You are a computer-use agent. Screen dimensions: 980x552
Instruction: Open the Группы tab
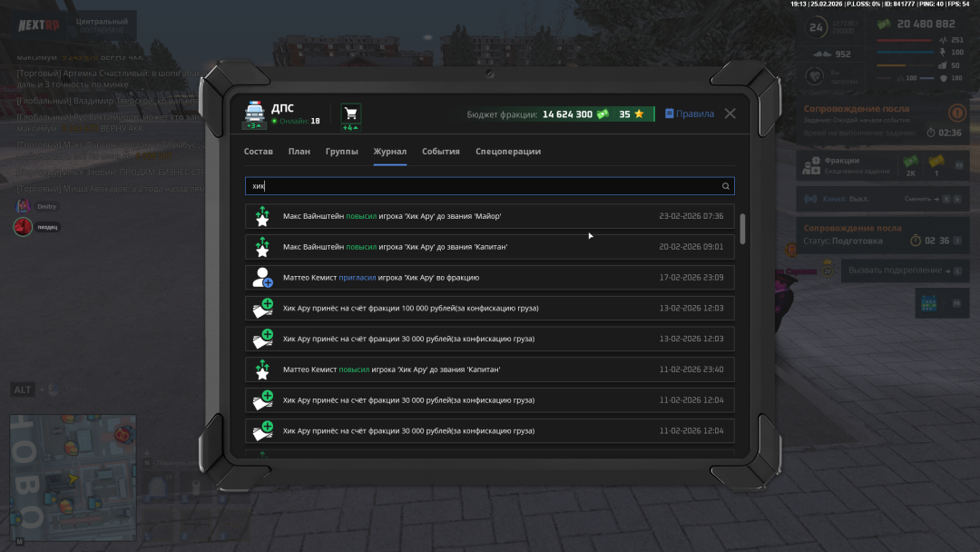tap(342, 152)
